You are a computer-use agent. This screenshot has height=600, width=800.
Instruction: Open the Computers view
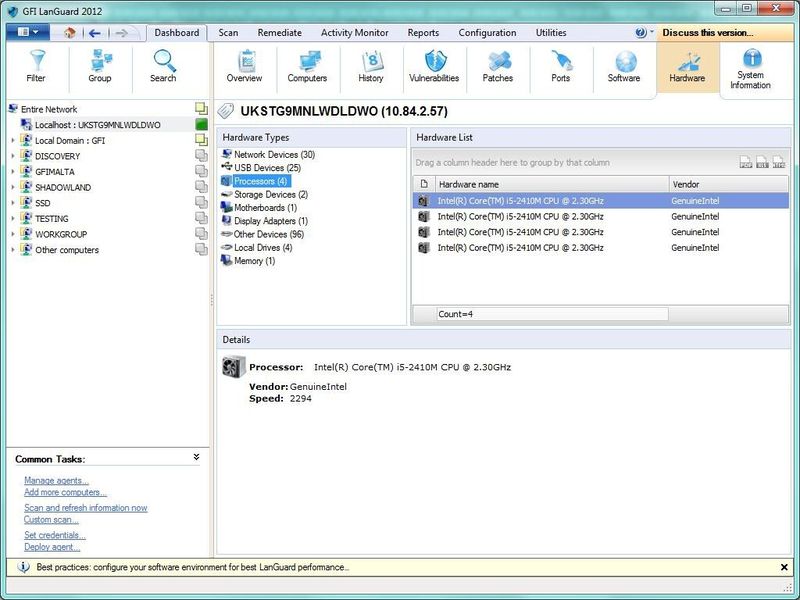click(x=307, y=67)
